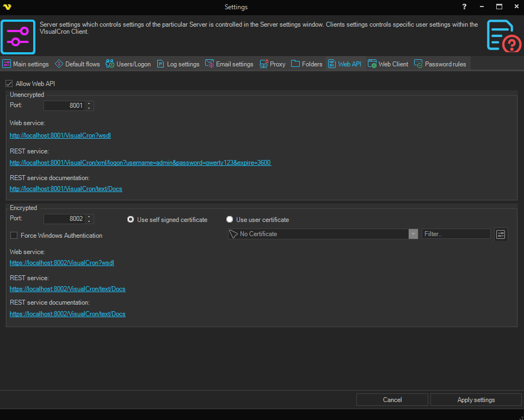Click the help document icon in header
Image resolution: width=524 pixels, height=420 pixels.
click(x=503, y=36)
